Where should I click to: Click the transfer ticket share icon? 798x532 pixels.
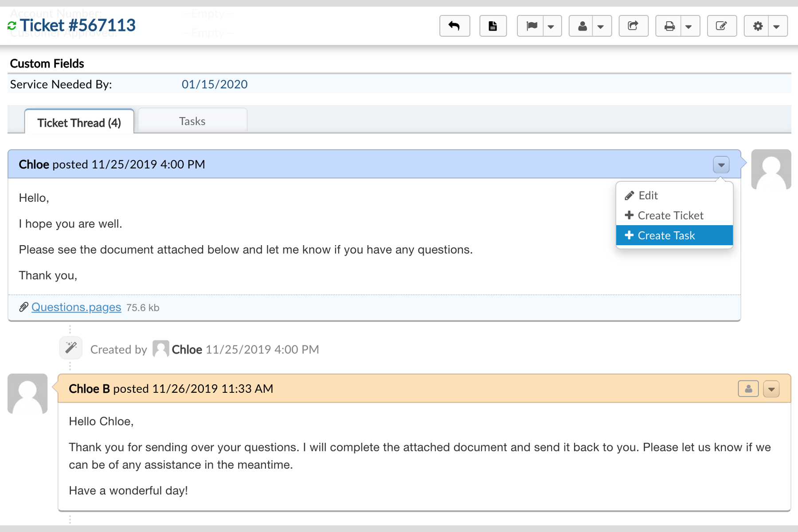coord(633,26)
